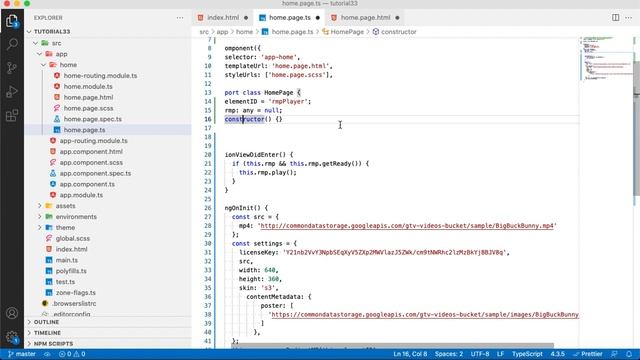Viewport: 640px width, 360px height.
Task: Open editor more actions ellipsis
Action: [629, 18]
